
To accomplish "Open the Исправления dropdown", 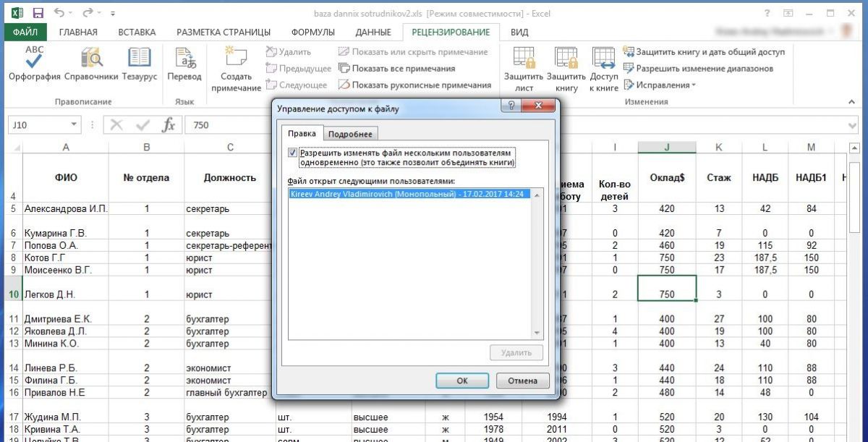I will [x=660, y=85].
